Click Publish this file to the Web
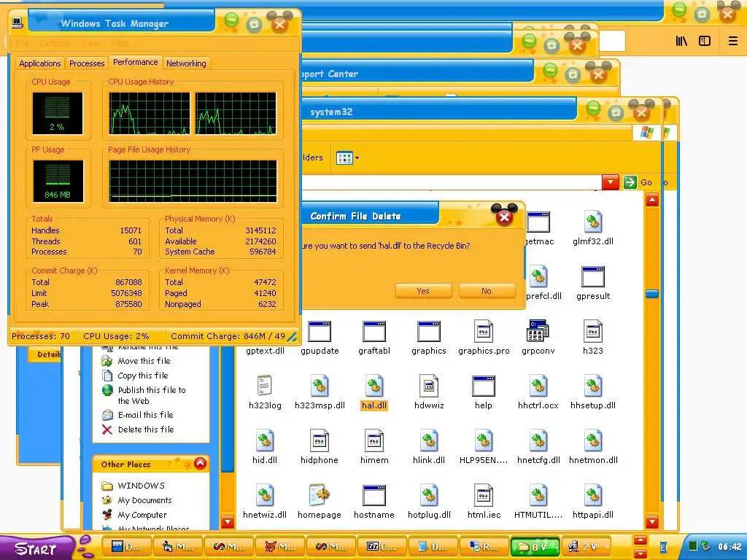The image size is (747, 560). click(x=152, y=395)
